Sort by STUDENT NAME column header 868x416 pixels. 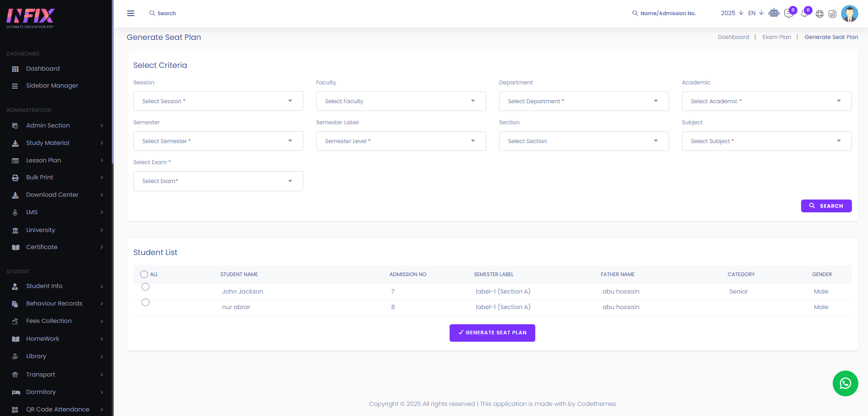(x=239, y=274)
